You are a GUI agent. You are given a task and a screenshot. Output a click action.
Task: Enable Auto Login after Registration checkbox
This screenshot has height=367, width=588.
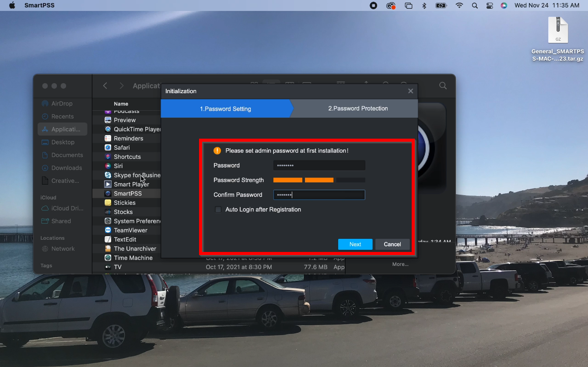pos(218,210)
